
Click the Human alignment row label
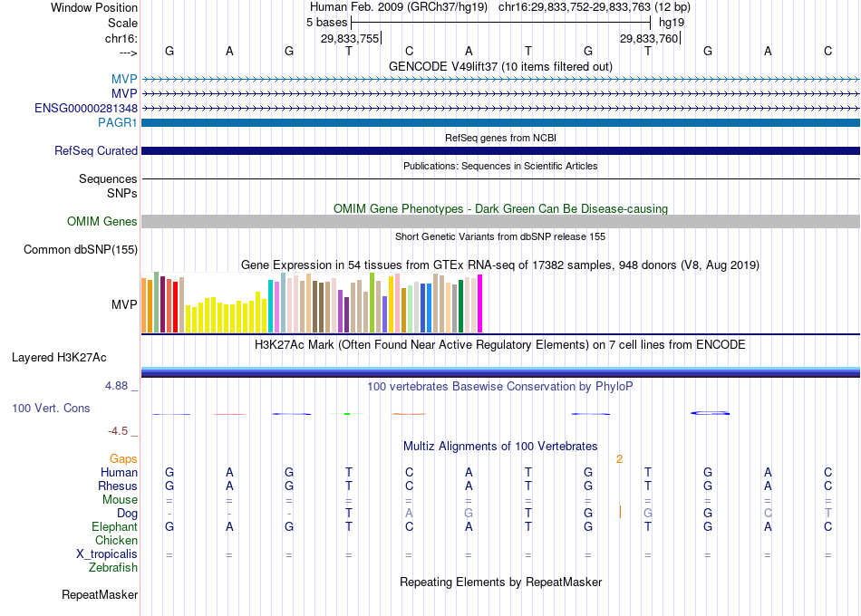pos(119,472)
